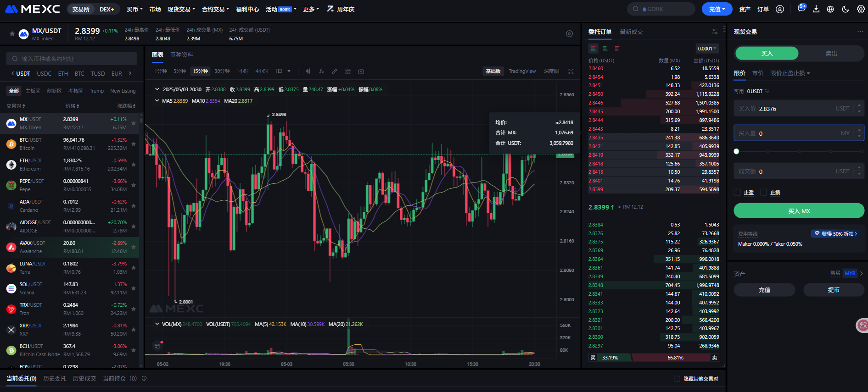
Task: Show sell orders only view
Action: coord(617,48)
